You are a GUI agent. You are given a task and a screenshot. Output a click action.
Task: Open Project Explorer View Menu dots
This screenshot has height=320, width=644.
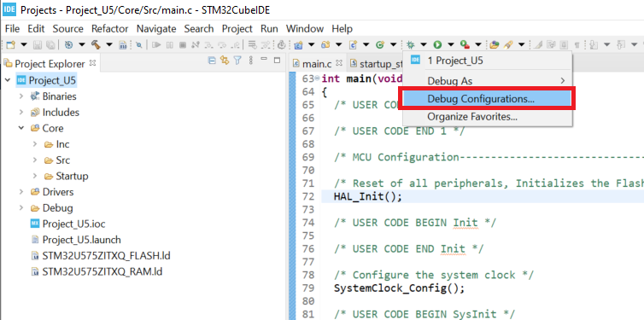(x=251, y=61)
